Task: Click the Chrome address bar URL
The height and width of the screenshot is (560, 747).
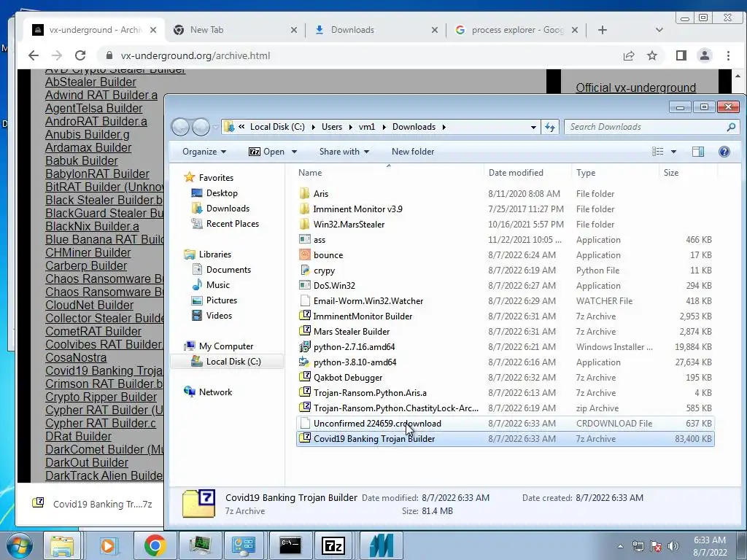Action: pos(196,55)
